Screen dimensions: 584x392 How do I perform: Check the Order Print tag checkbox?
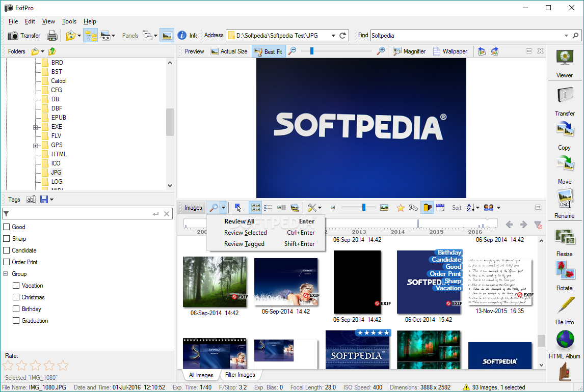click(x=6, y=262)
